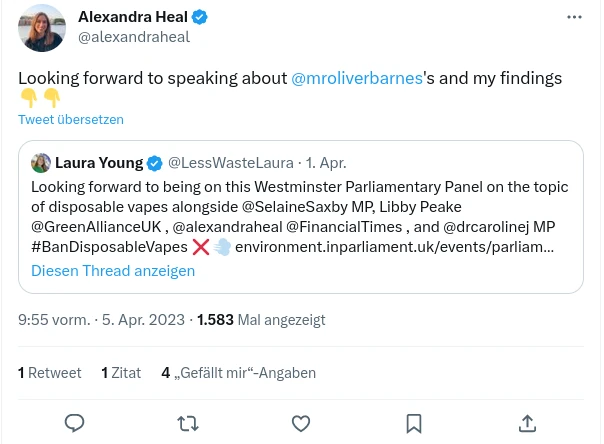This screenshot has width=604, height=444.
Task: Open the quoted tweet by @LessWasteLaura
Action: pyautogui.click(x=300, y=215)
